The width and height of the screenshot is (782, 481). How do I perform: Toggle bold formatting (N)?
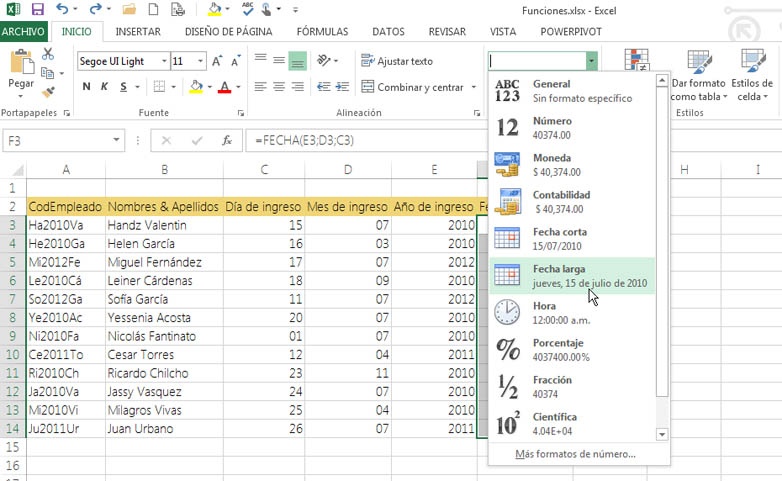[x=87, y=87]
